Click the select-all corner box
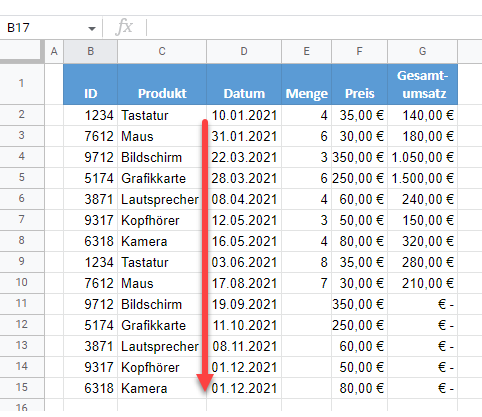 [22, 51]
